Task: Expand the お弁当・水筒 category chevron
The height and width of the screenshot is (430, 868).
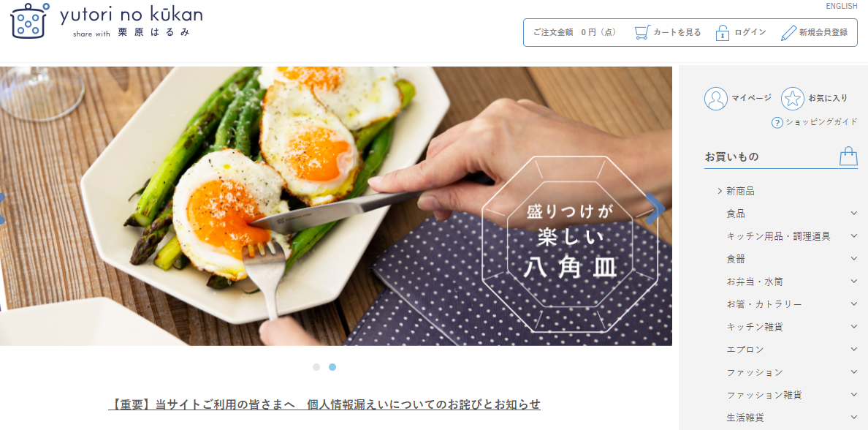Action: pos(853,282)
